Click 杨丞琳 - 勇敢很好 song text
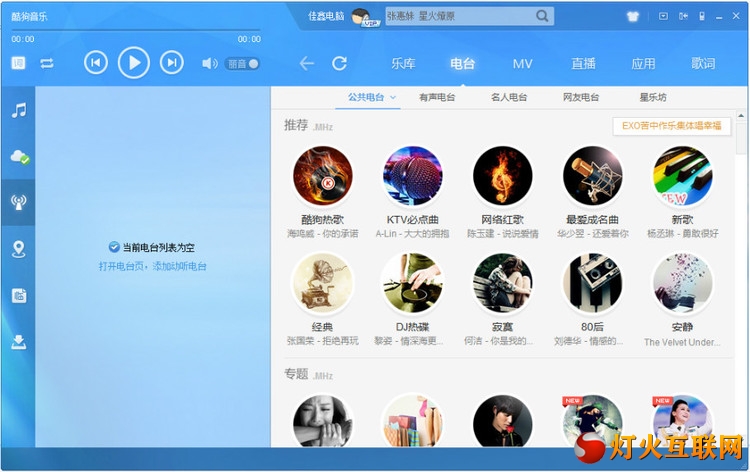This screenshot has height=472, width=750. coord(682,234)
